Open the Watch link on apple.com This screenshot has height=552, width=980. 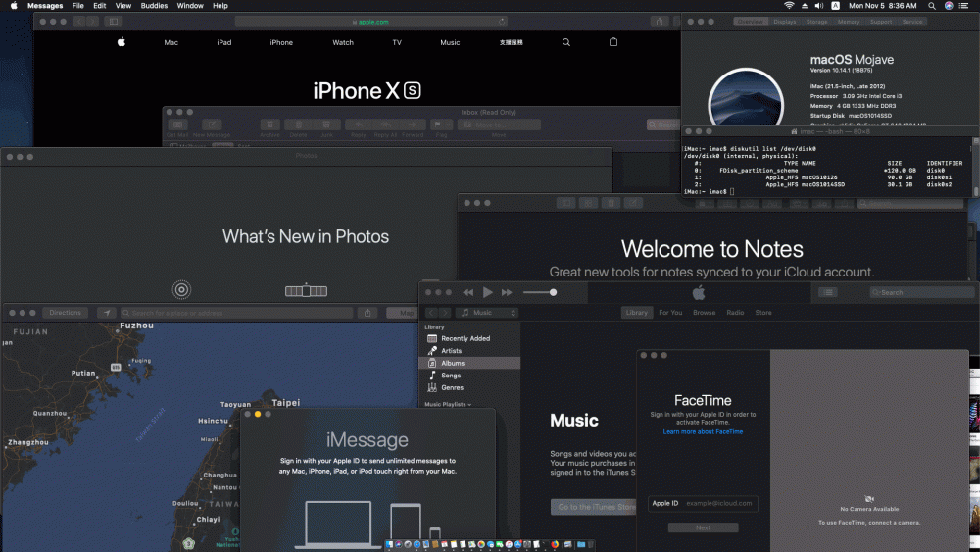tap(343, 42)
